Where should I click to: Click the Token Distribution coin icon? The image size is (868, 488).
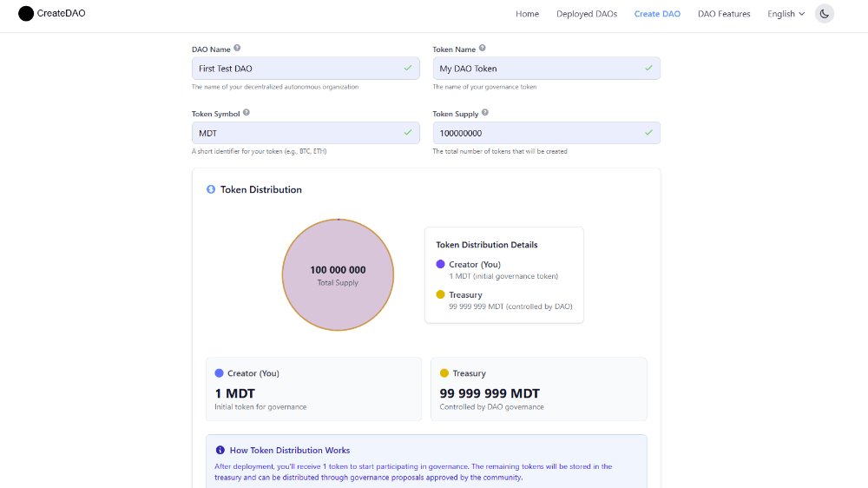(x=211, y=189)
